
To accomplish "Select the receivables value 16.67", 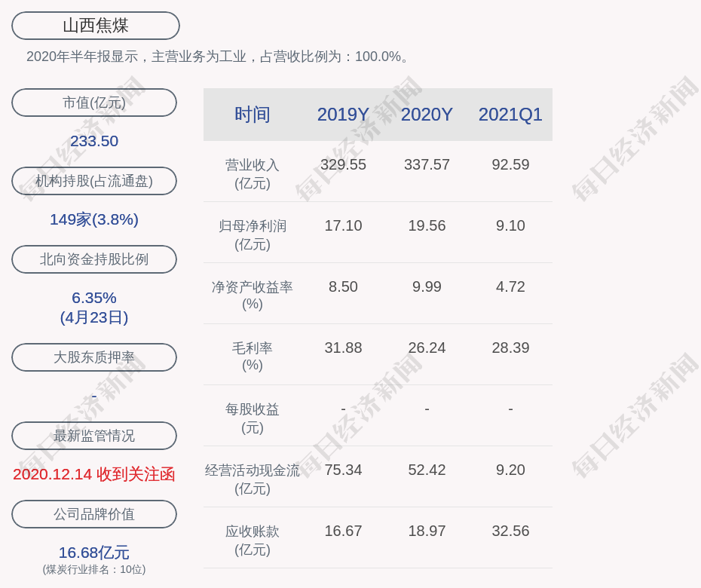I will pos(344,531).
